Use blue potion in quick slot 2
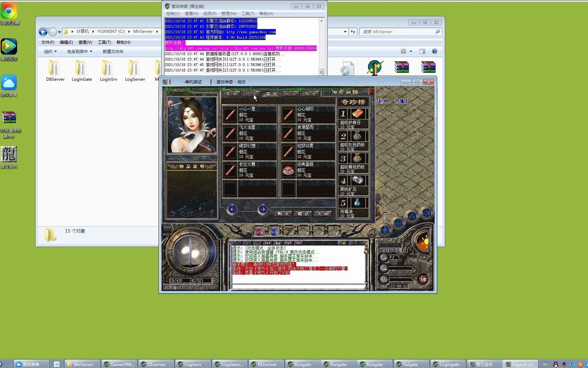Screen dimensions: 588x368 click(274, 231)
